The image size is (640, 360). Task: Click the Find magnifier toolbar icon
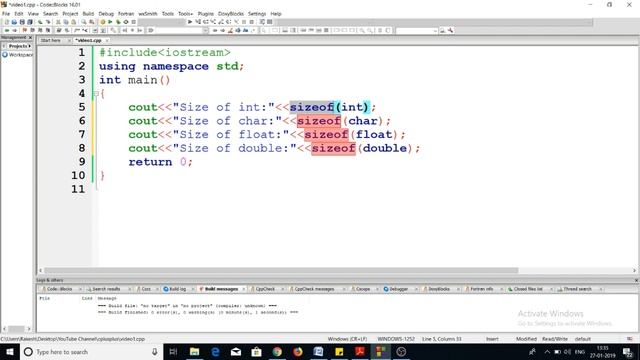84,22
